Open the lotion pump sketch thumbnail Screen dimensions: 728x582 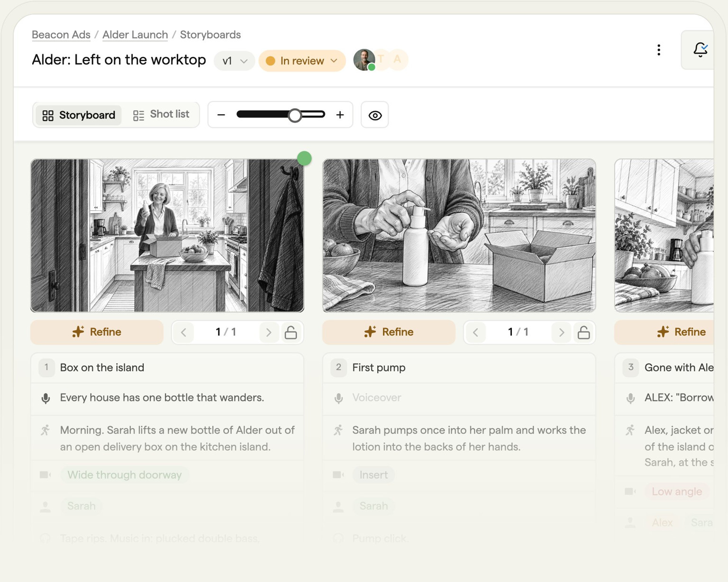[459, 236]
